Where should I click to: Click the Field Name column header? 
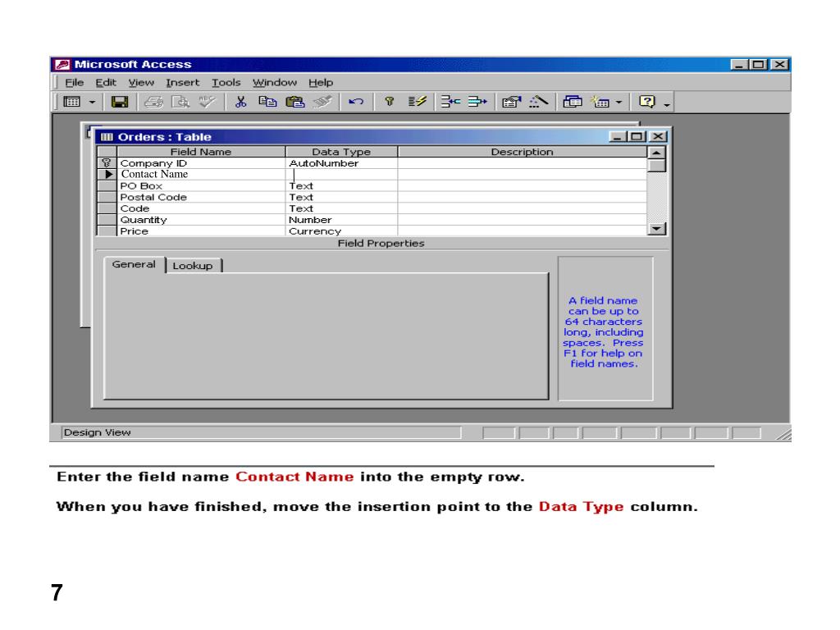(x=201, y=152)
